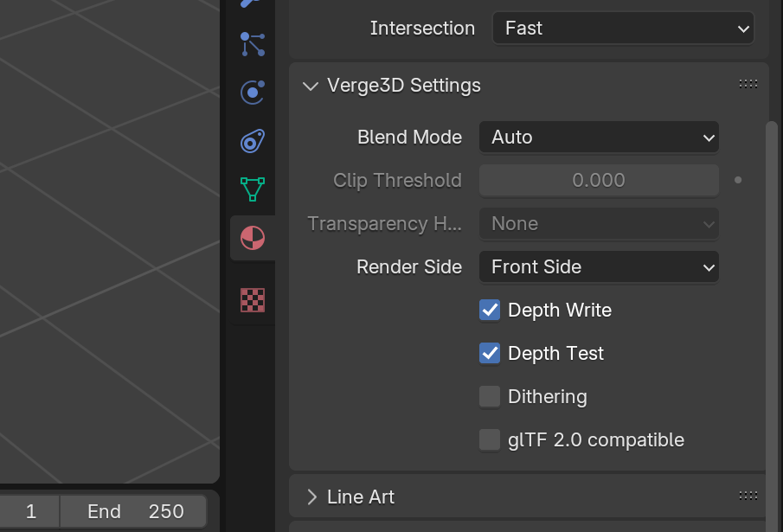Click the Clip Threshold animate dot
This screenshot has width=783, height=532.
click(738, 180)
